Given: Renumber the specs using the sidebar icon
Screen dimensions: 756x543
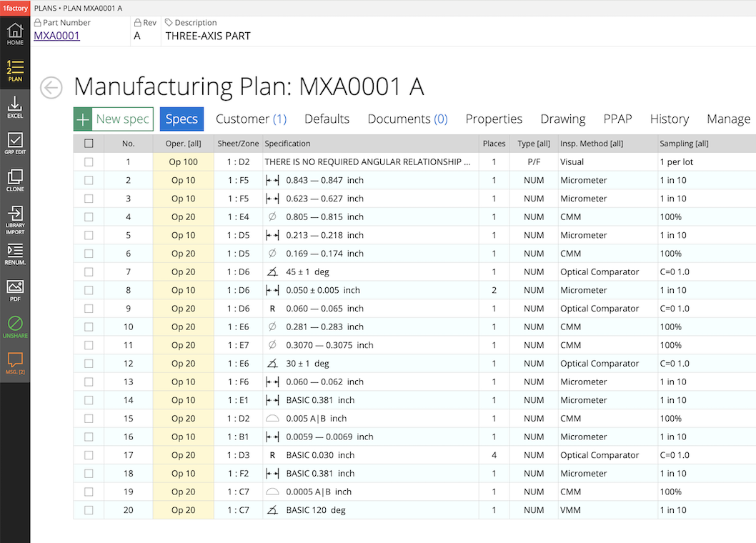Looking at the screenshot, I should [x=14, y=254].
